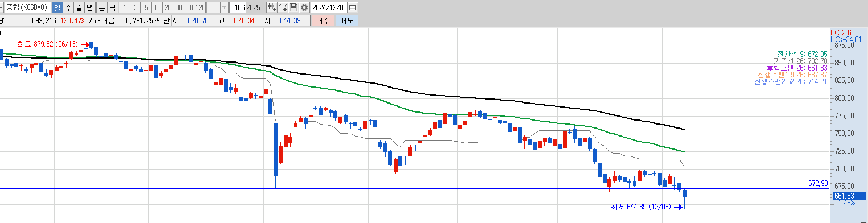Image resolution: width=868 pixels, height=223 pixels.
Task: Click the HC:-24.81 label
Action: [846, 39]
